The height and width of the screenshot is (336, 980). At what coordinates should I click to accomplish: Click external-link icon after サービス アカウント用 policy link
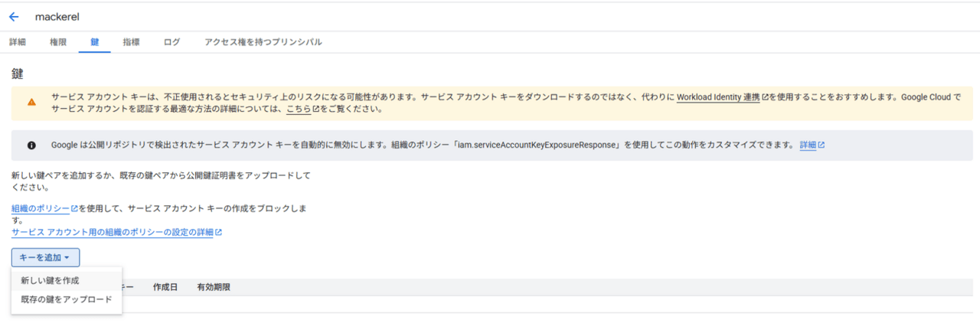click(x=219, y=233)
